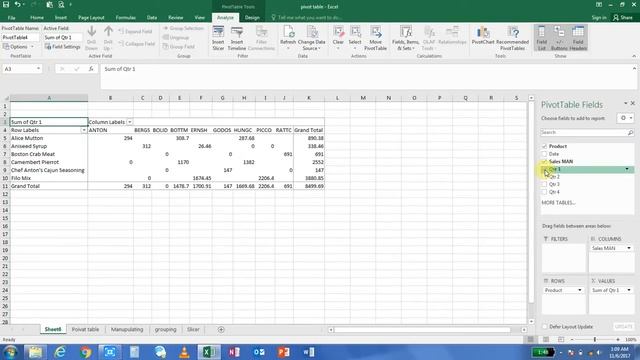The width and height of the screenshot is (640, 360).
Task: Click the Select actions icon
Action: click(x=355, y=38)
